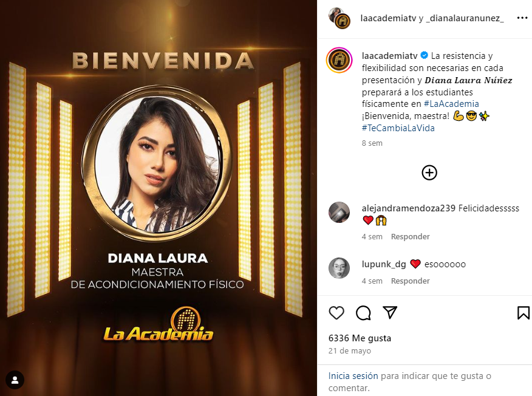Open _dianalauranunez_ profile from header
Screen dimensions: 532x396
click(465, 18)
